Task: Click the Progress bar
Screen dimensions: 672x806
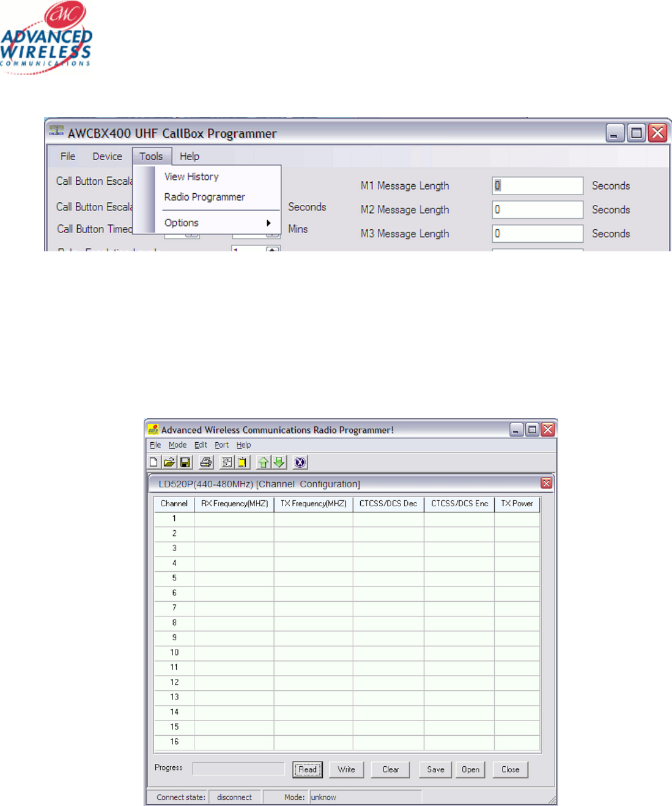Action: [238, 769]
